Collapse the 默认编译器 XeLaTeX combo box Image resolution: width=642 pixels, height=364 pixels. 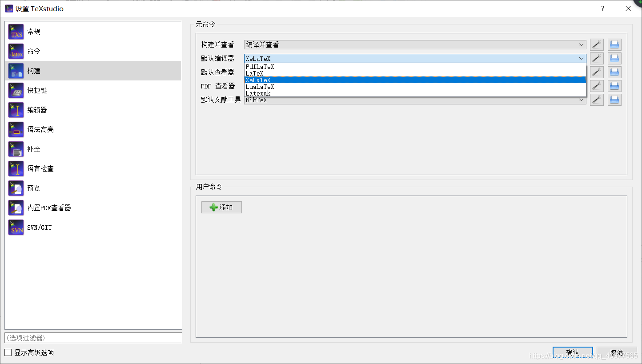coord(415,58)
